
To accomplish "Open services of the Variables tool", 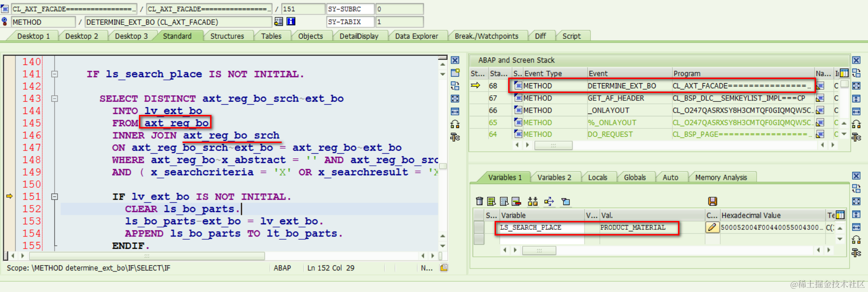I will [856, 240].
